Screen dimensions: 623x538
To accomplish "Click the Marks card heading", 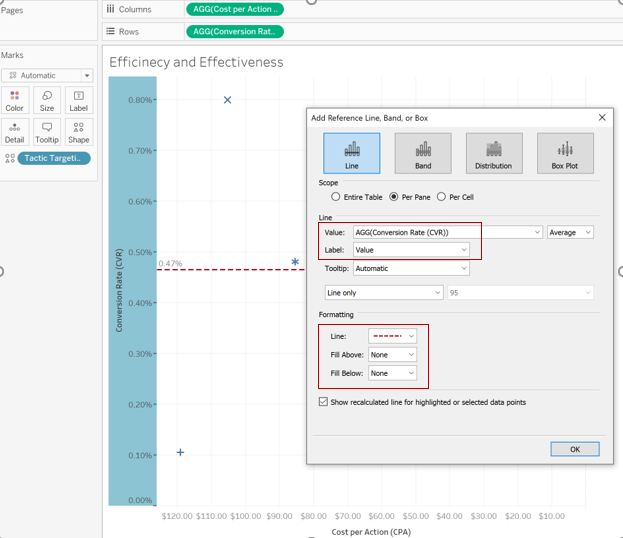I will (x=12, y=55).
